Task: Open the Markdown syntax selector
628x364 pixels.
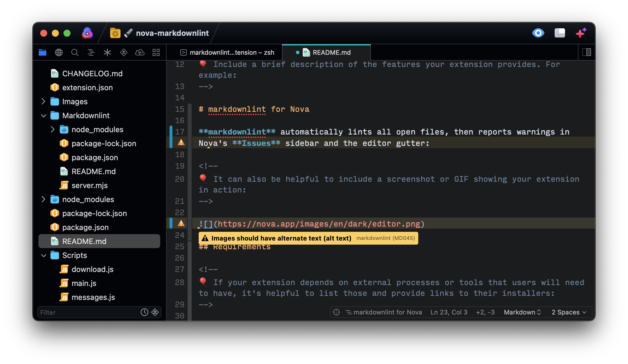Action: [x=522, y=312]
